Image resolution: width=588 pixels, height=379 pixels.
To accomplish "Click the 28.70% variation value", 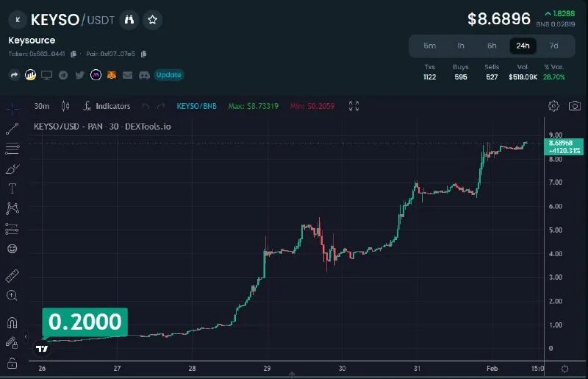I will [x=554, y=77].
